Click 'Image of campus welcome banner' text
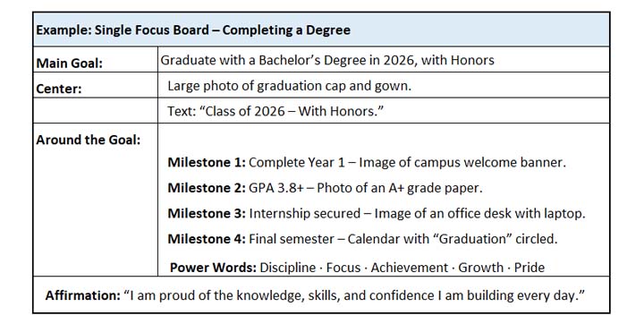Viewport: 644px width, 324px height. 462,162
